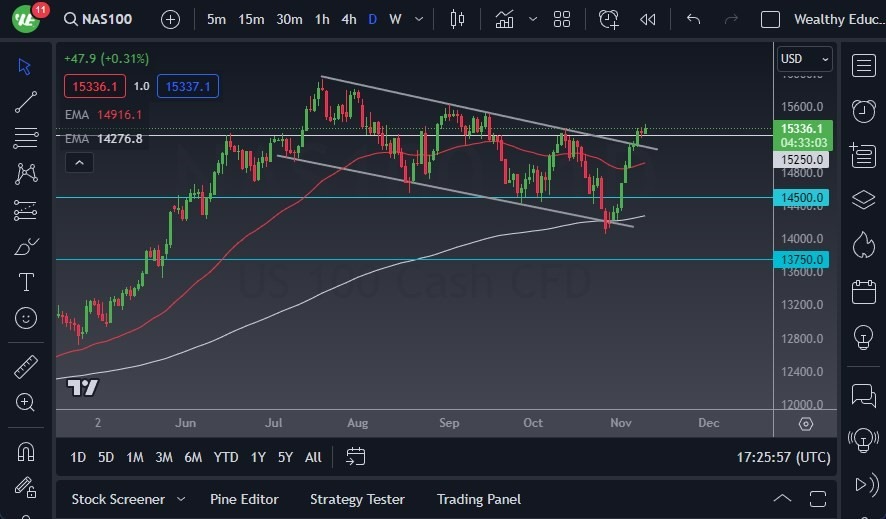Viewport: 886px width, 519px height.
Task: Expand the indicators dropdown arrow
Action: [x=532, y=19]
